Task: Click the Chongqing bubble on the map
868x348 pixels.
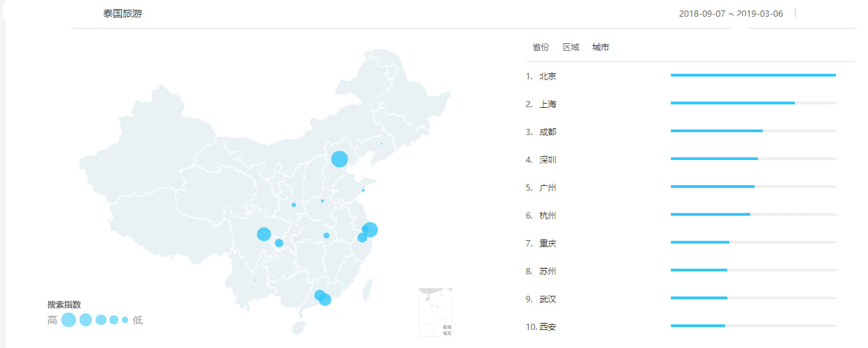Action: (279, 243)
